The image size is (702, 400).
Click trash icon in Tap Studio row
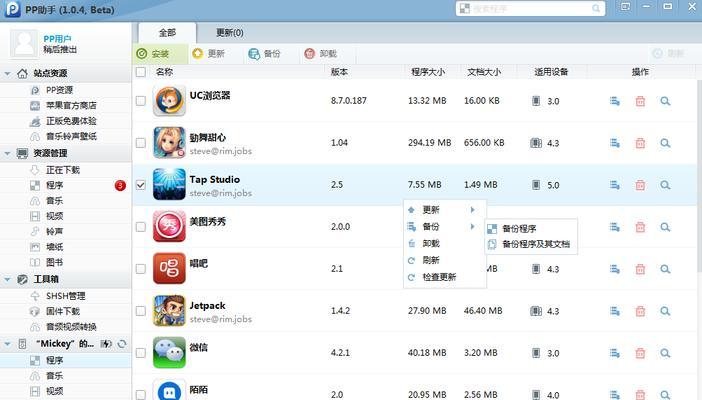[640, 185]
